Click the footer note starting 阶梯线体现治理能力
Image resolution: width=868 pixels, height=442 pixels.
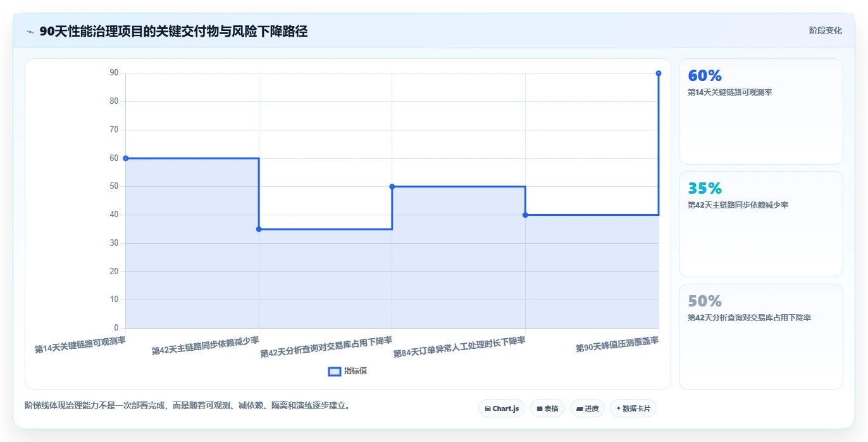pyautogui.click(x=187, y=405)
